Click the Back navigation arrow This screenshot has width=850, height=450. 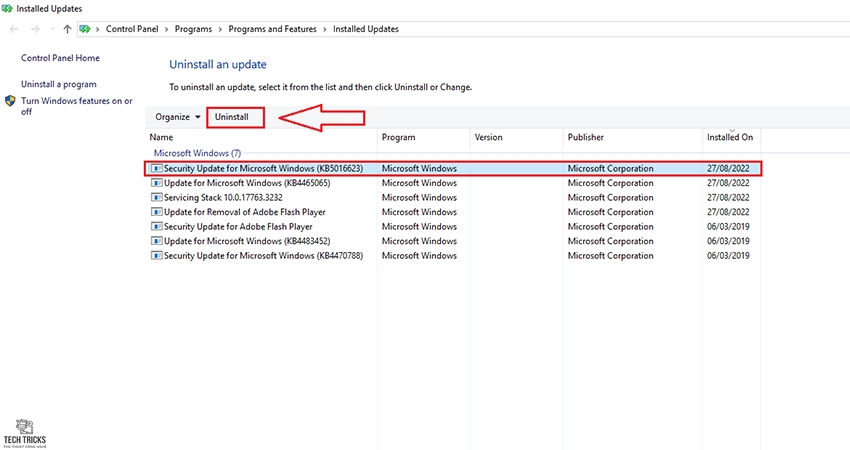14,29
